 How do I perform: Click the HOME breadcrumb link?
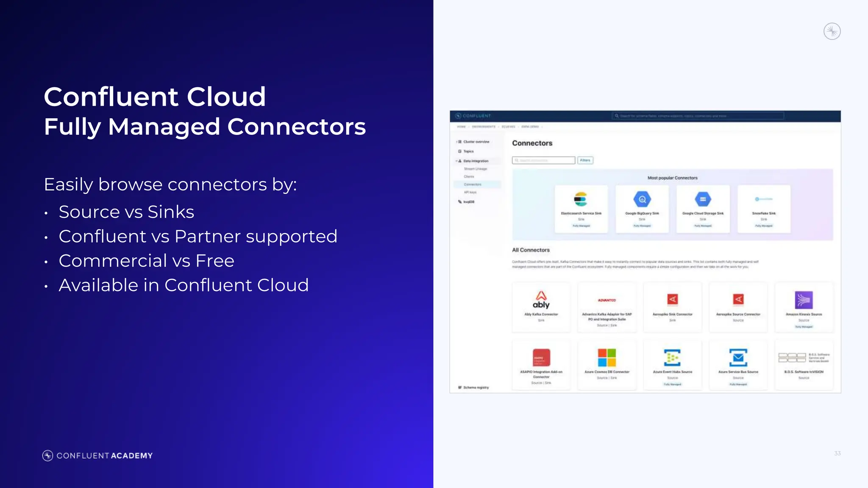tap(461, 127)
